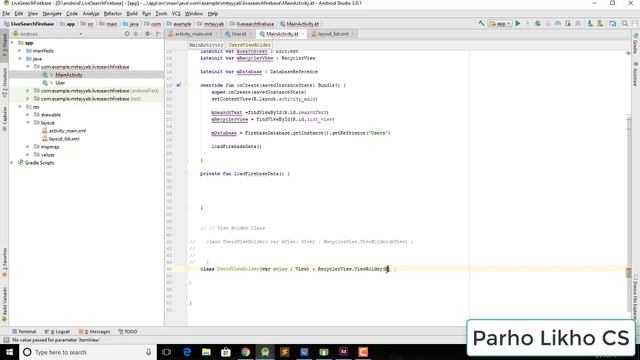Viewport: 640px width, 360px height.
Task: Expand the mipmap folder
Action: pyautogui.click(x=28, y=147)
